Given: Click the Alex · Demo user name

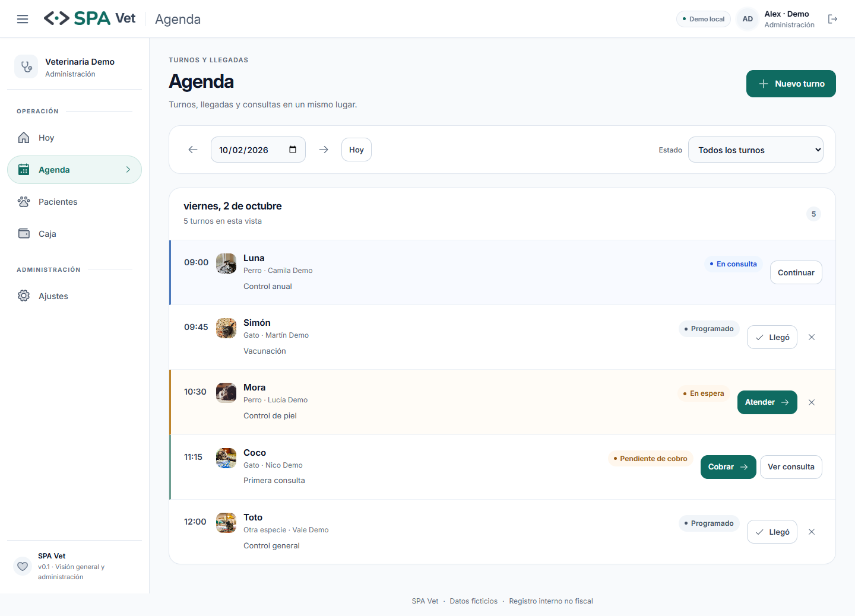Looking at the screenshot, I should [x=787, y=14].
